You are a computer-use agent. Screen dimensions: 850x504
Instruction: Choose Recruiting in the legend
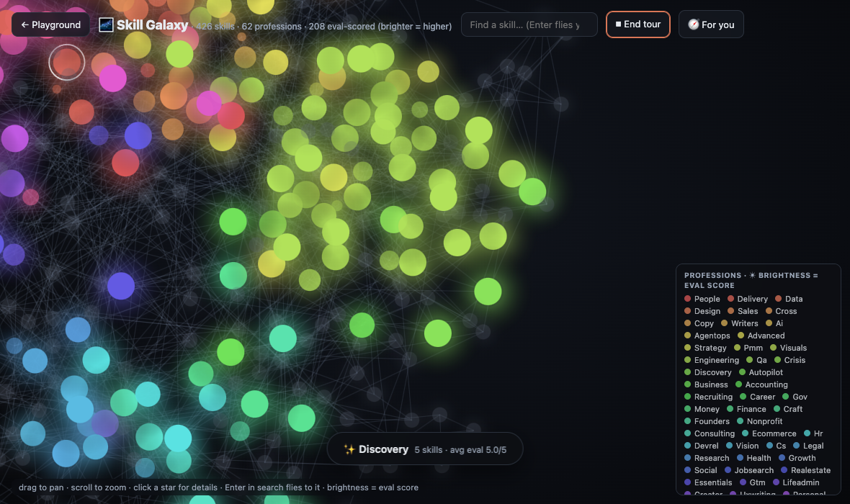click(x=709, y=397)
